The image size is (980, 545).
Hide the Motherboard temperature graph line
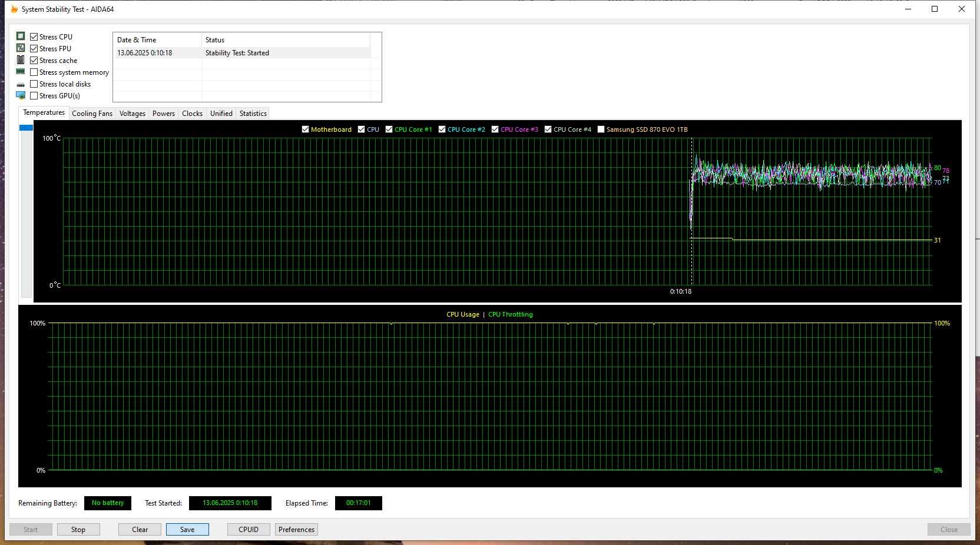tap(305, 129)
